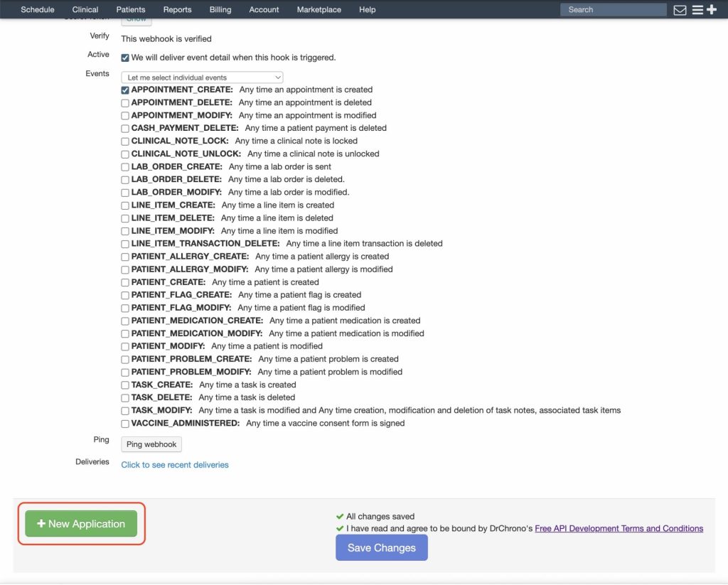Screen dimensions: 728x585
Task: Open the hamburger menu icon
Action: 697,10
